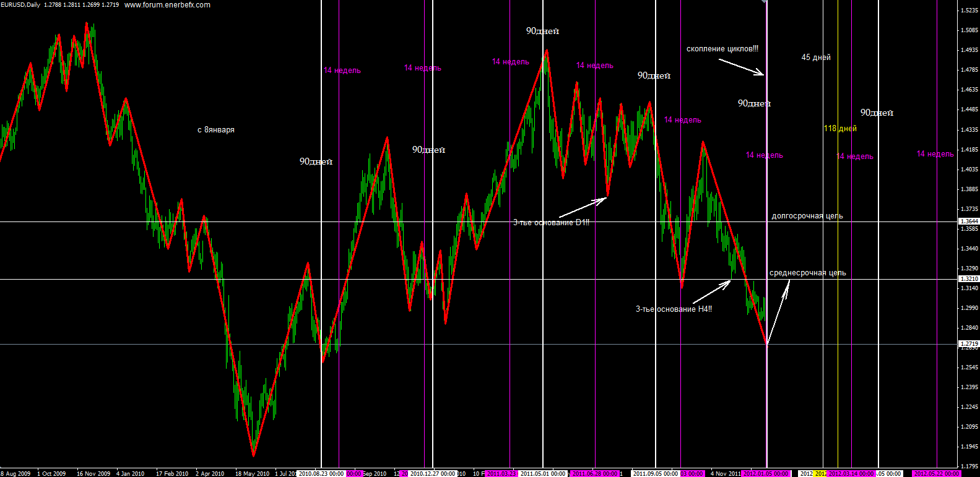Select the 2011.09.05 00:00 date marker

click(x=655, y=473)
